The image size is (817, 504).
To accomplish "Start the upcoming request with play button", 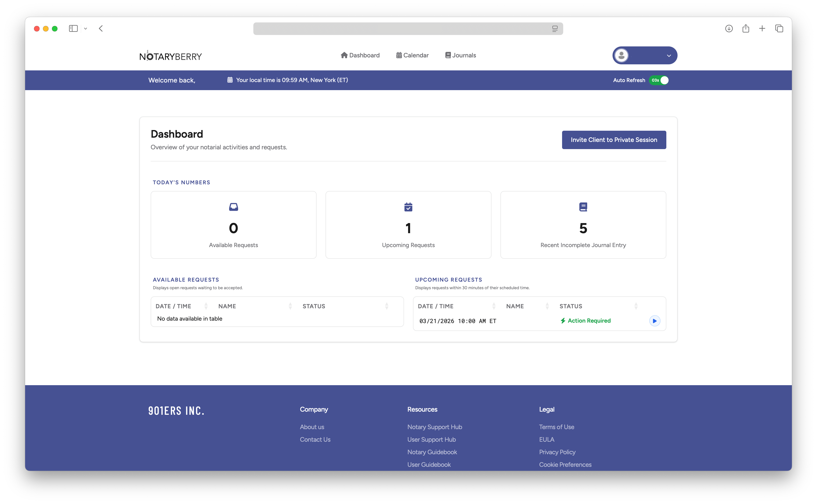I will pos(654,321).
